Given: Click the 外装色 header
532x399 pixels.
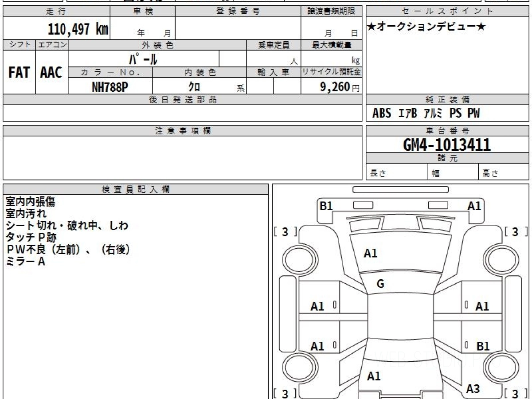Looking at the screenshot, I should click(157, 45).
